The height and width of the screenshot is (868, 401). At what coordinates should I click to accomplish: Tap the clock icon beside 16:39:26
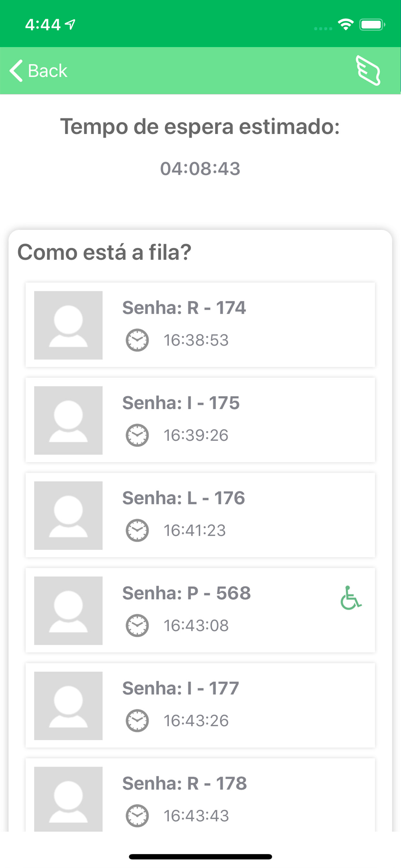[137, 435]
